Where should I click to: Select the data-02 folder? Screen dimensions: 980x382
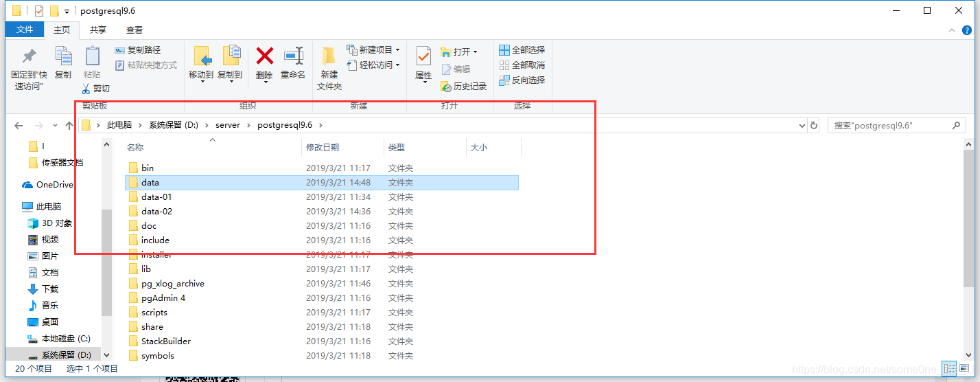[x=321, y=211]
